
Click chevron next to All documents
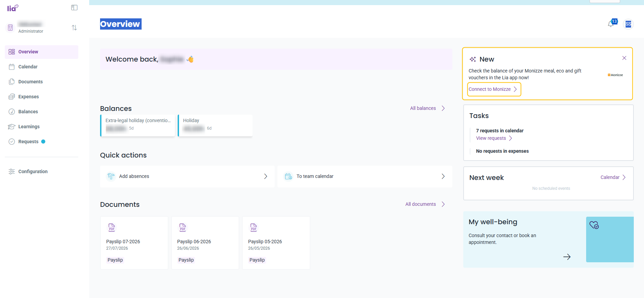coord(443,204)
